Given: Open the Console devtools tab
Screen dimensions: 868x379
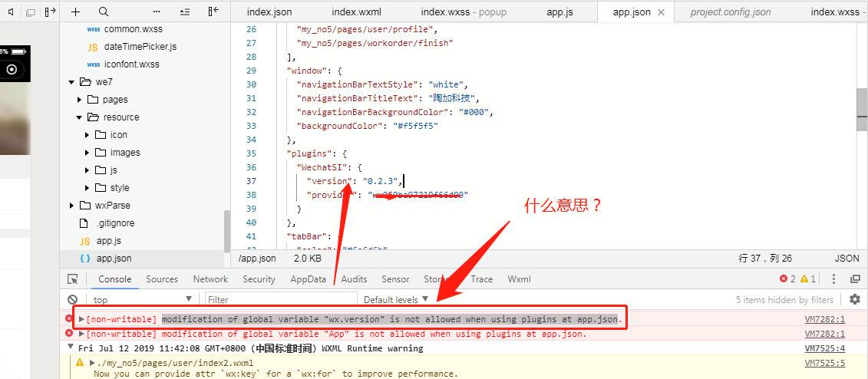Looking at the screenshot, I should click(x=115, y=278).
